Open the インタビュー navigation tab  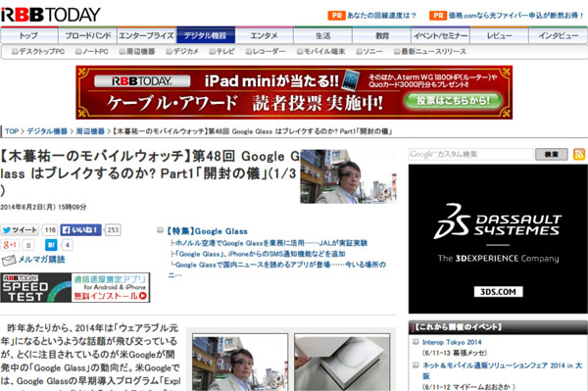point(559,35)
